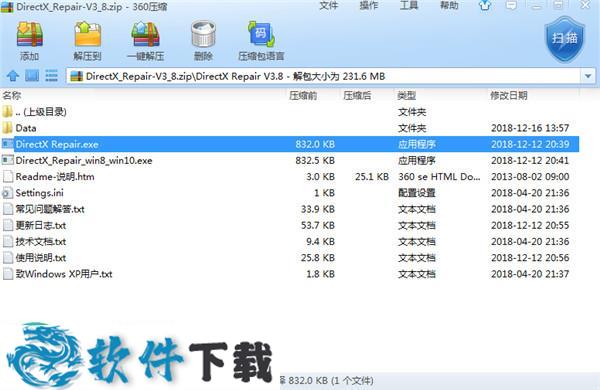
Task: Open the feedback chat icon in the title bar
Action: pos(511,5)
